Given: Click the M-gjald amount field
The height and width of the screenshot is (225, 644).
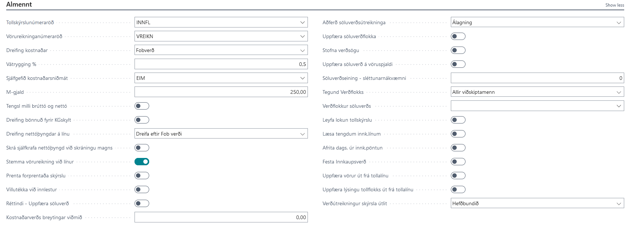Looking at the screenshot, I should tap(221, 92).
